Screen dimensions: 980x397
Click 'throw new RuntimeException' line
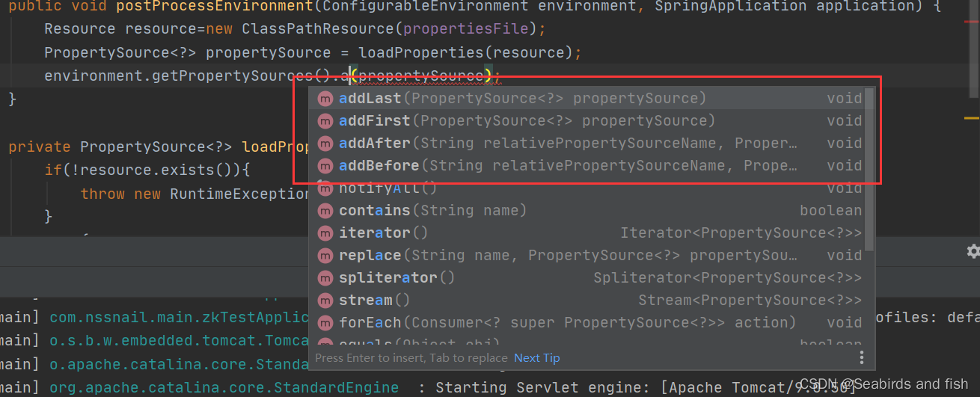tap(195, 194)
